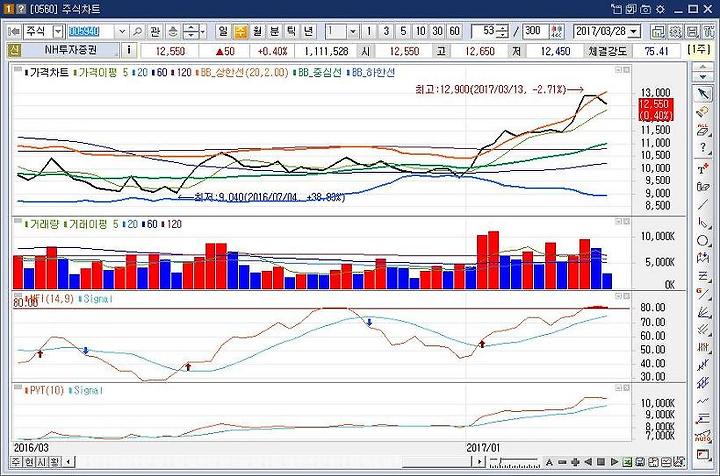Switch to the 황 tab at bottom left

pos(54,461)
